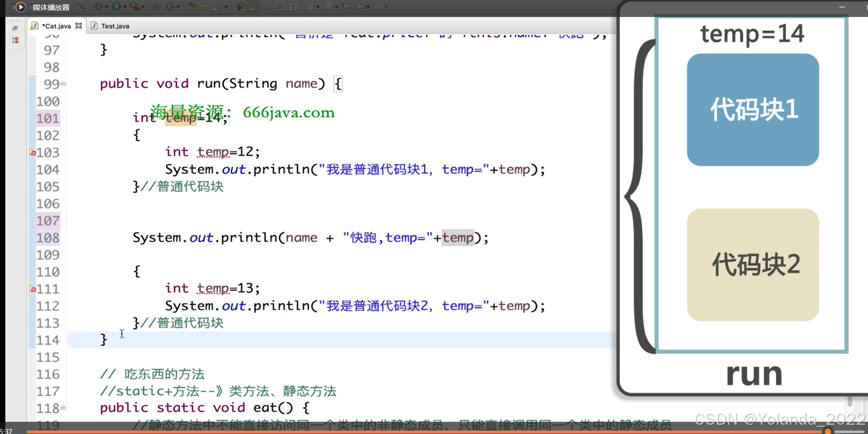This screenshot has height=434, width=868.
Task: Open the New Java Class dropdown arrow
Action: coord(178,7)
